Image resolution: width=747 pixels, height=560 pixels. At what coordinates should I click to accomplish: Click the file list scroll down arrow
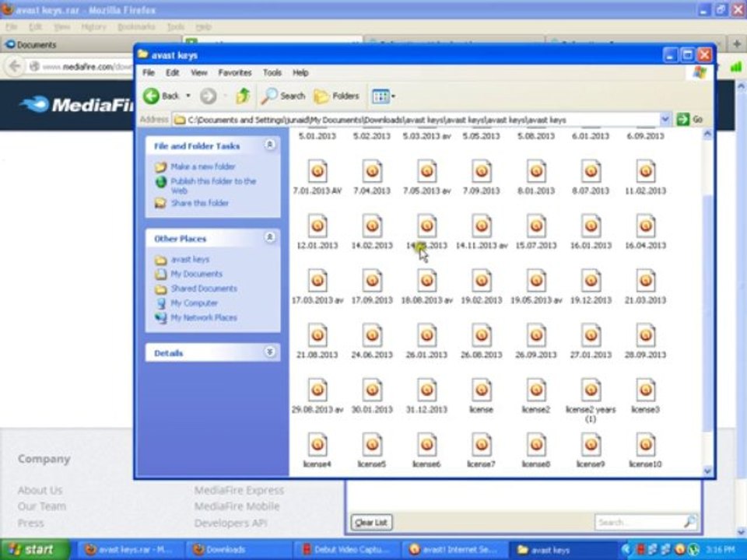click(707, 471)
